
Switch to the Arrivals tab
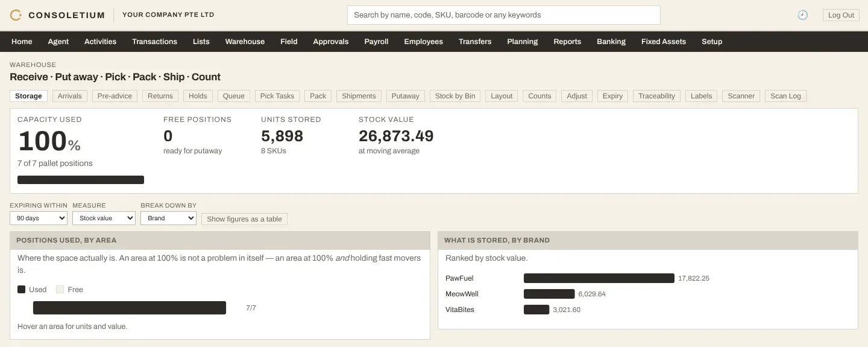(x=70, y=96)
